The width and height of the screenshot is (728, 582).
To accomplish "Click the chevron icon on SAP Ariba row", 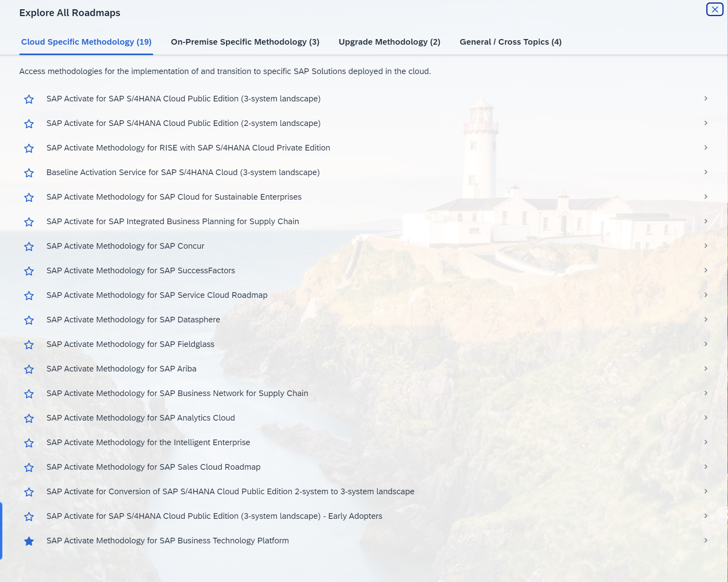I will coord(706,368).
